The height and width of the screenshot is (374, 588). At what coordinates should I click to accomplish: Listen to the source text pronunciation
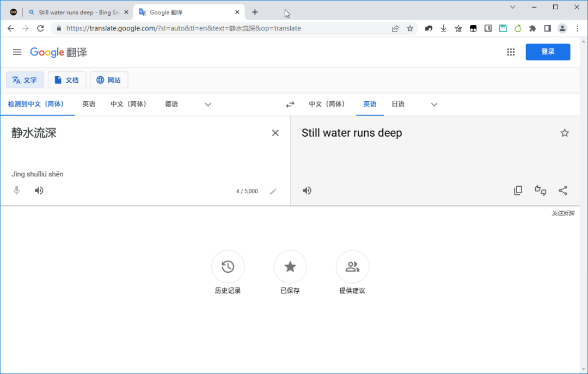[39, 191]
